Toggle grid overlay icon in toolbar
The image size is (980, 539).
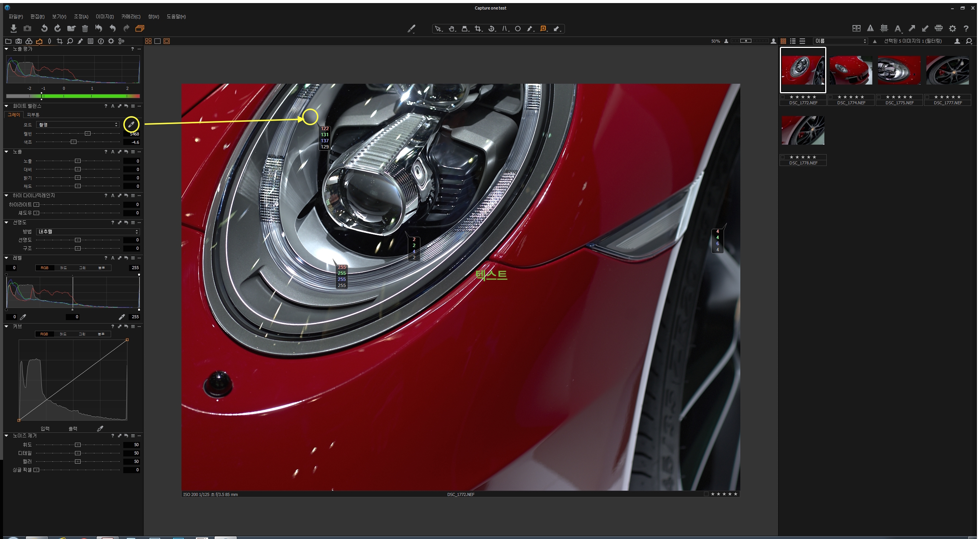tap(884, 28)
